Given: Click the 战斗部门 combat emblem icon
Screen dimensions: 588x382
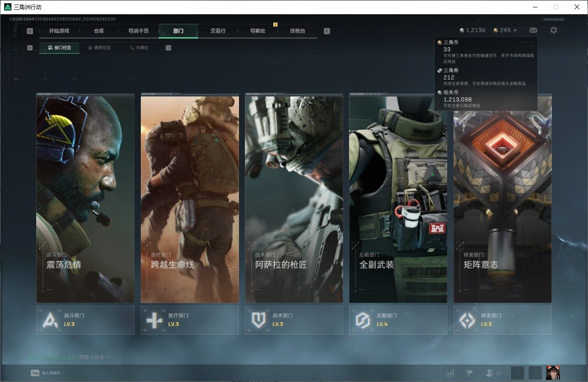Looking at the screenshot, I should pos(50,320).
